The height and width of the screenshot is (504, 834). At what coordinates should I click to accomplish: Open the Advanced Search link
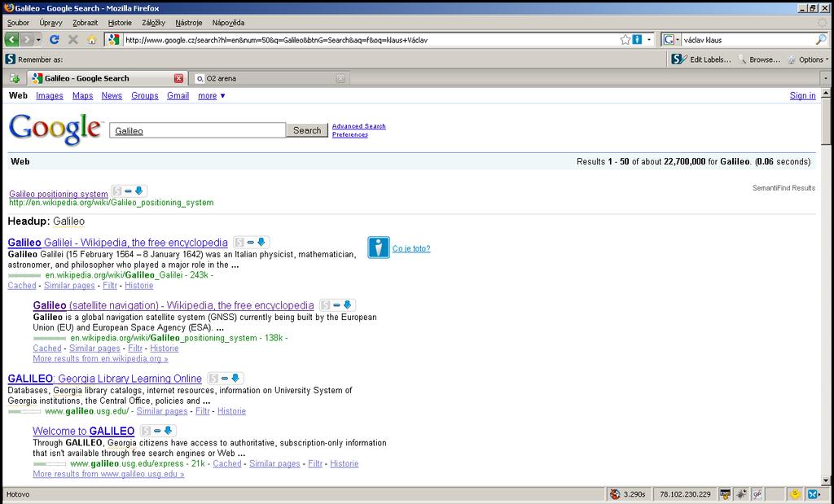359,126
